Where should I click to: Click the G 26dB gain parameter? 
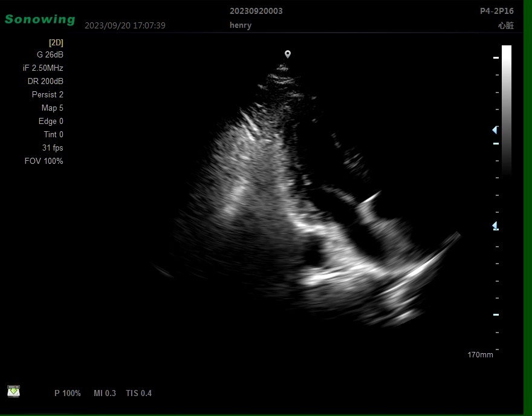coord(50,54)
